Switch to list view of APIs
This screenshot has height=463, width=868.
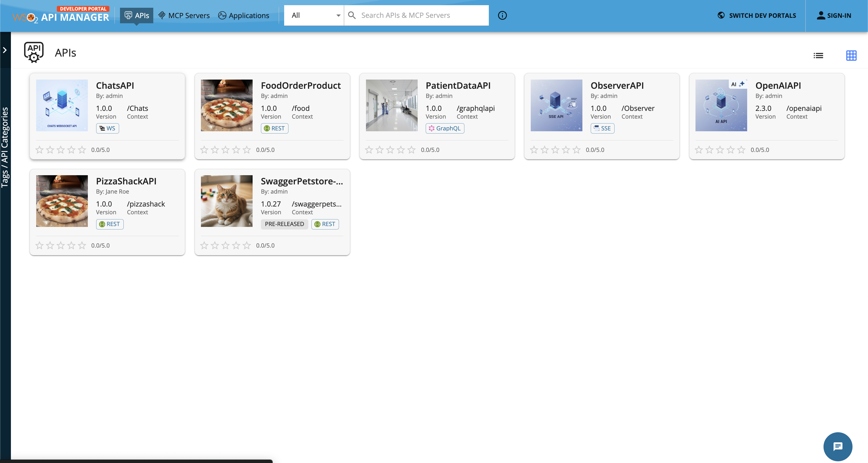[x=818, y=56]
